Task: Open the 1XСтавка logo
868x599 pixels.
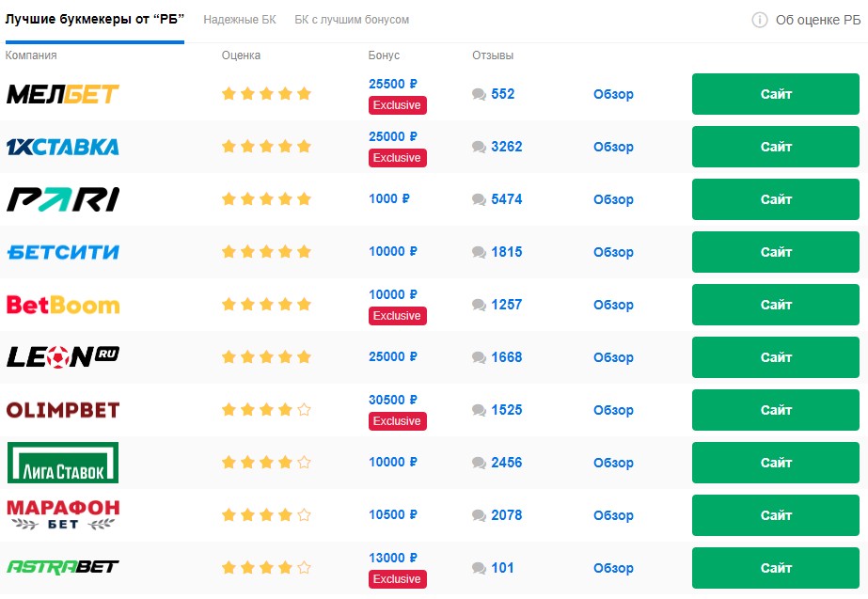Action: [63, 147]
